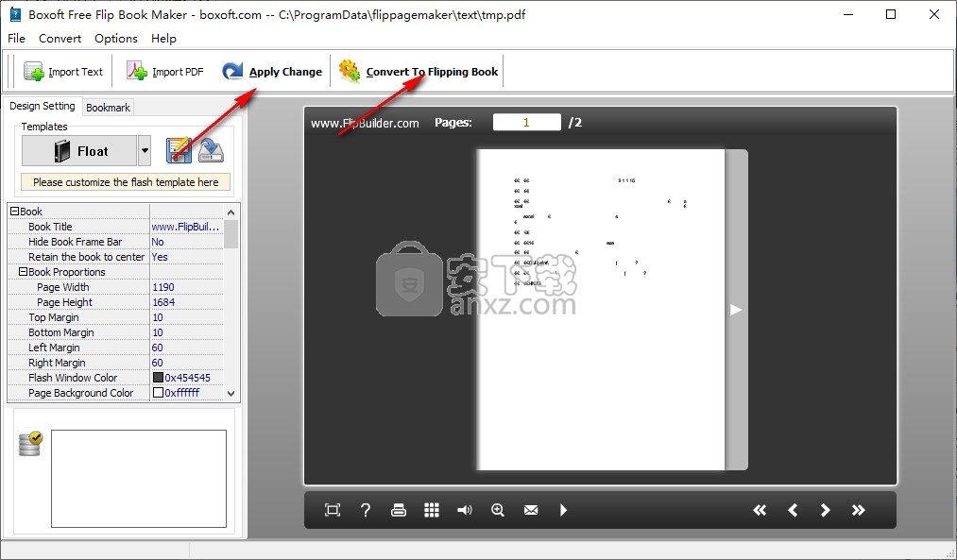
Task: Click the print icon in the viewer bar
Action: pos(399,510)
